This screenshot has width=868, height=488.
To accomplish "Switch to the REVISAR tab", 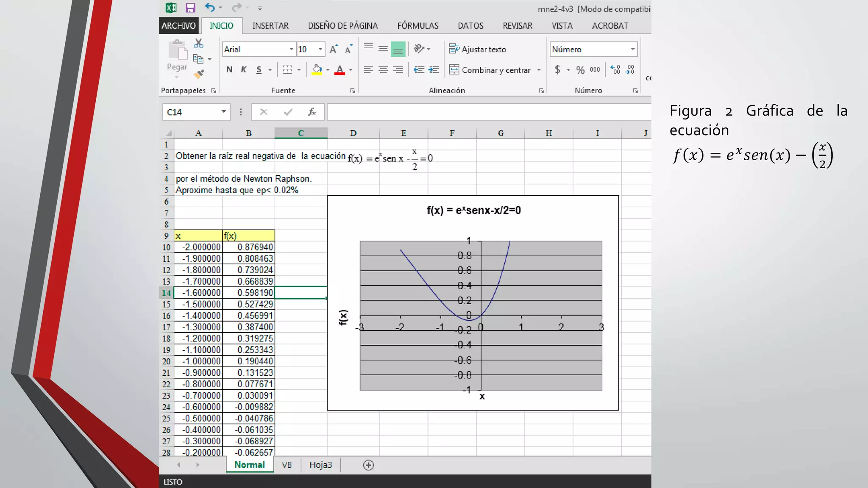I will pyautogui.click(x=517, y=26).
